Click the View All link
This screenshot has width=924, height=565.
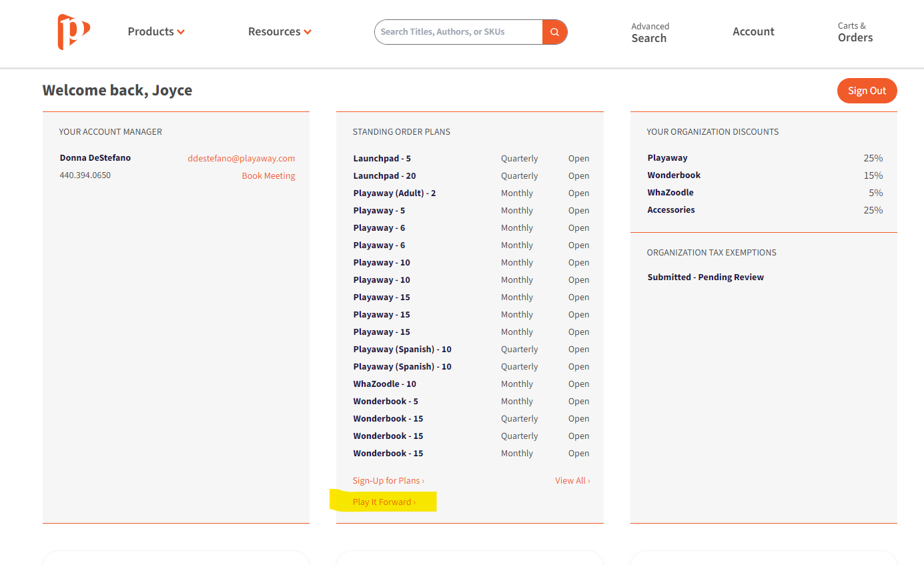tap(572, 480)
